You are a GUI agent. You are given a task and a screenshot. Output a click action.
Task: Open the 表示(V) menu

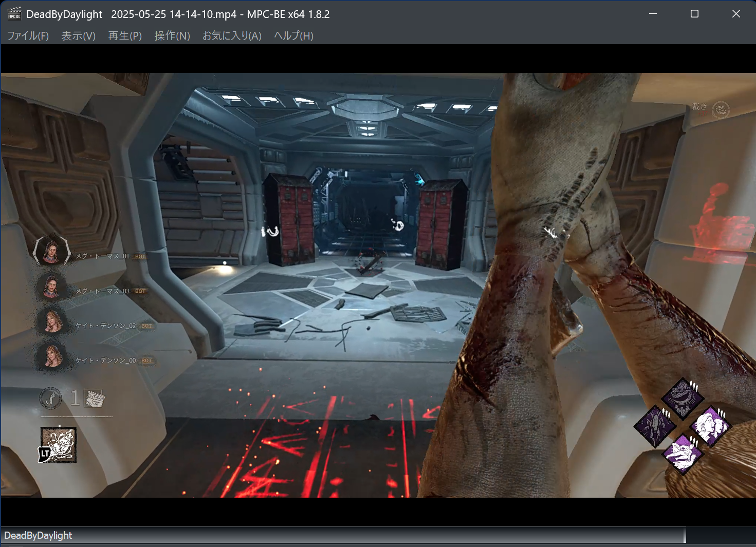click(78, 35)
